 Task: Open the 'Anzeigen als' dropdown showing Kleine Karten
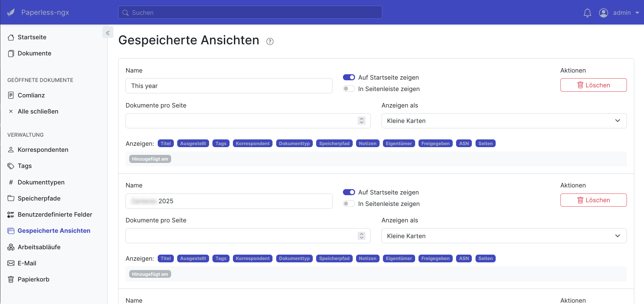[503, 121]
